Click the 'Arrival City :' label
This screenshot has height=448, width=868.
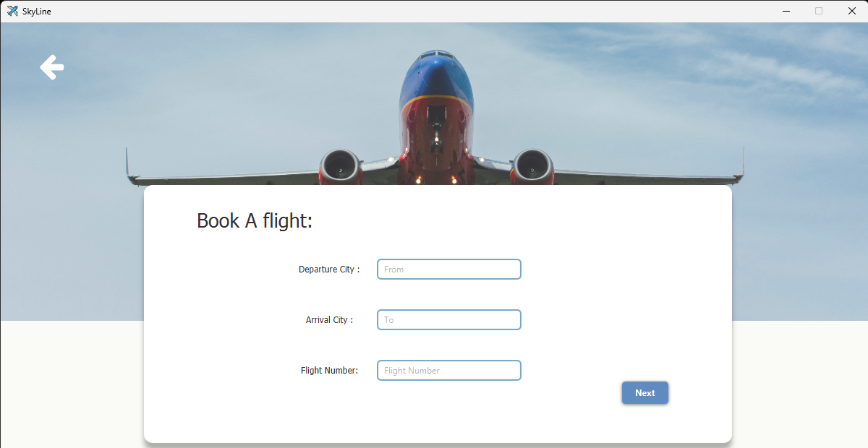(329, 320)
